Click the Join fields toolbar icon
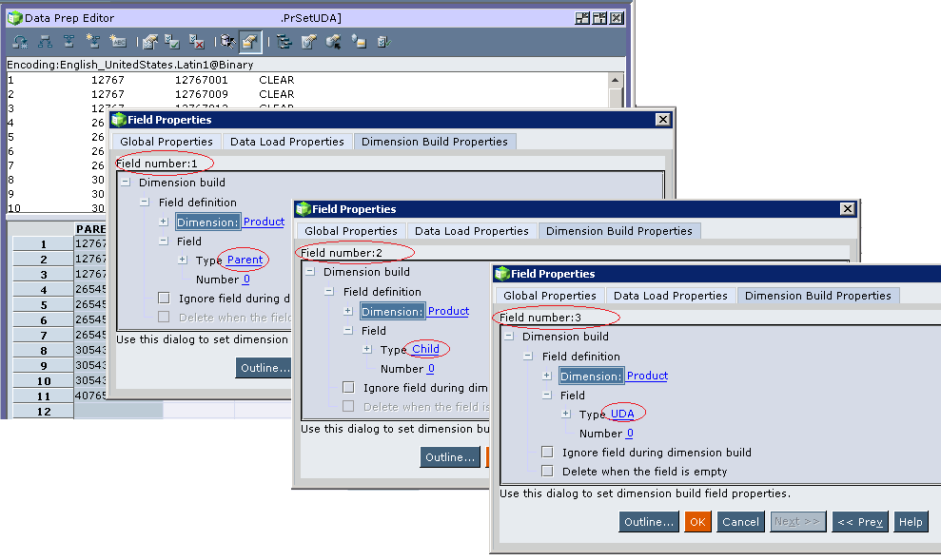 pyautogui.click(x=69, y=42)
